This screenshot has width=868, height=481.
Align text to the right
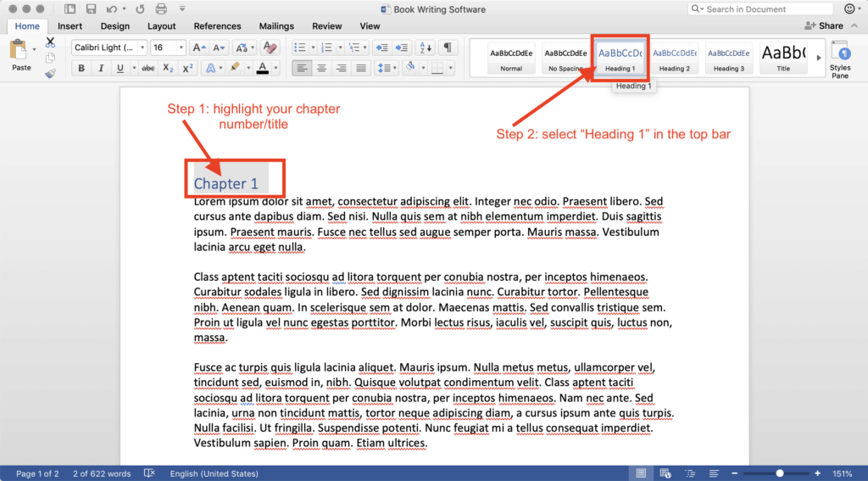[341, 68]
